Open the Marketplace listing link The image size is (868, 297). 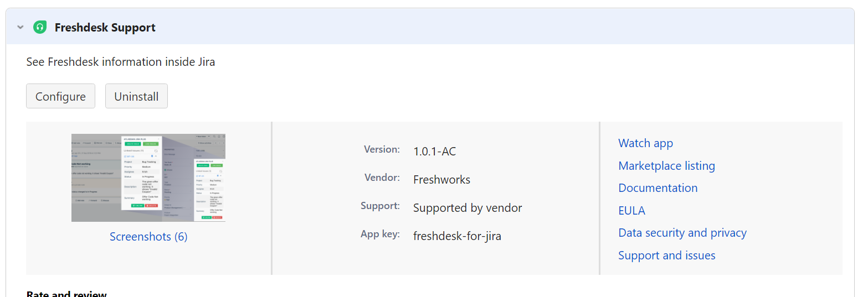click(666, 166)
